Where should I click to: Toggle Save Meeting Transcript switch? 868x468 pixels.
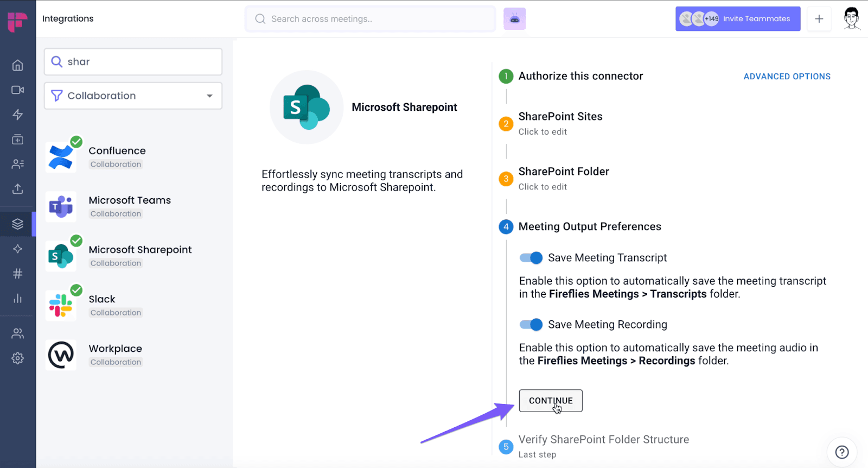click(531, 258)
